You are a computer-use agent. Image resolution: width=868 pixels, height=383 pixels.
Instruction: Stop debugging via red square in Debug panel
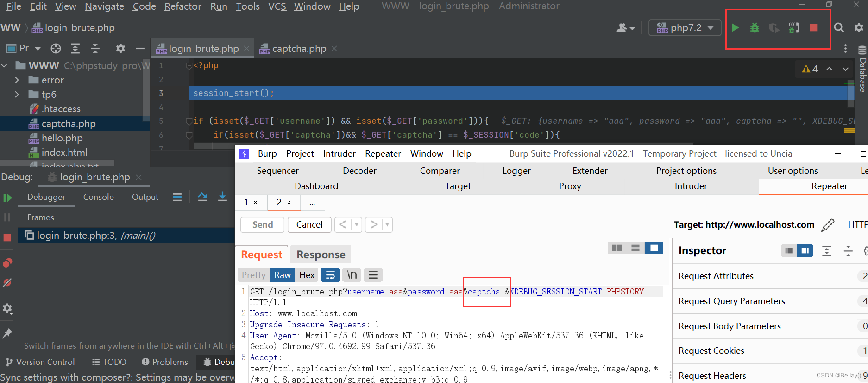pos(7,238)
